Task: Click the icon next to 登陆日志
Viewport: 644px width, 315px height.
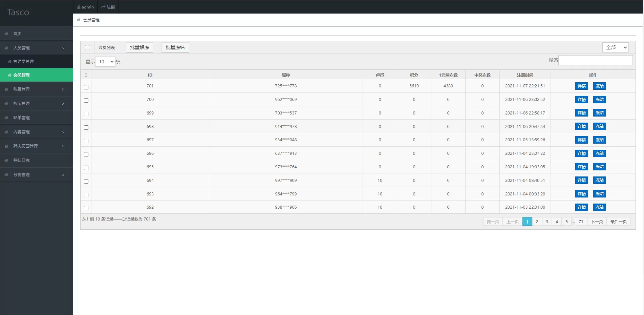Action: tap(6, 161)
